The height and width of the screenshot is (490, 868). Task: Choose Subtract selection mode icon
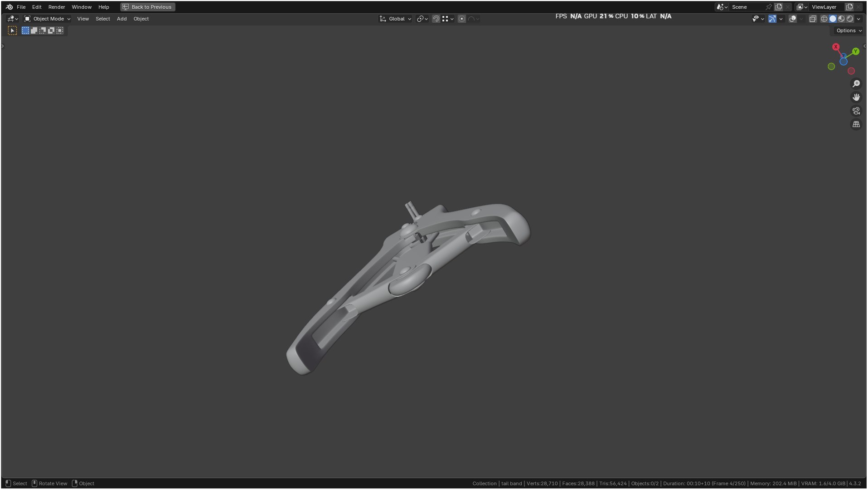(x=43, y=30)
